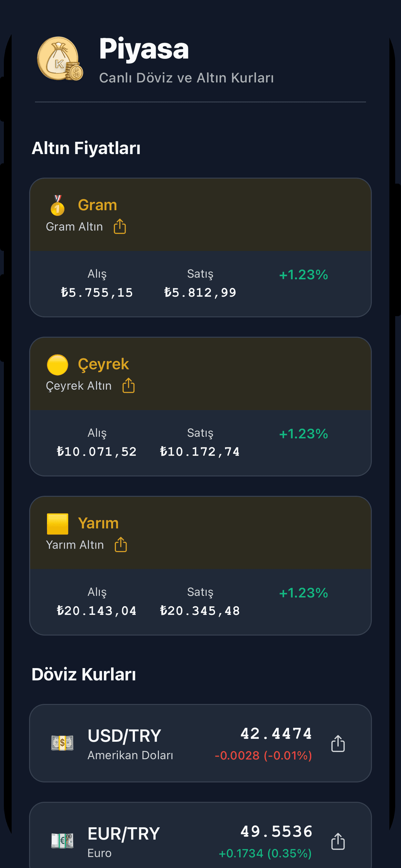Image resolution: width=401 pixels, height=868 pixels.
Task: Tap the Çeyrek Altın sell price
Action: (x=200, y=451)
